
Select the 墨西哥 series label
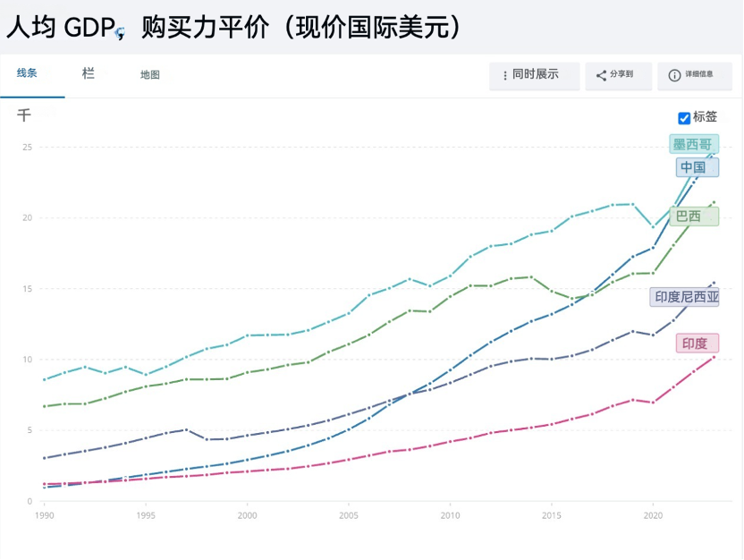(x=693, y=144)
